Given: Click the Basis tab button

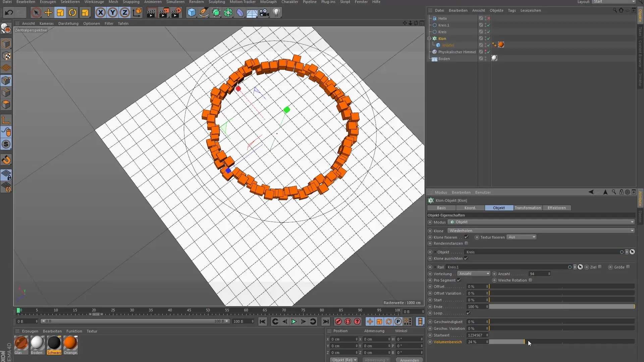Looking at the screenshot, I should click(441, 208).
